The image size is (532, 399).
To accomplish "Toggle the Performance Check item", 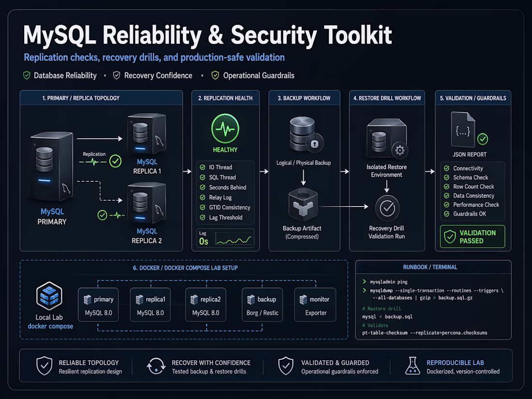I will click(x=446, y=205).
